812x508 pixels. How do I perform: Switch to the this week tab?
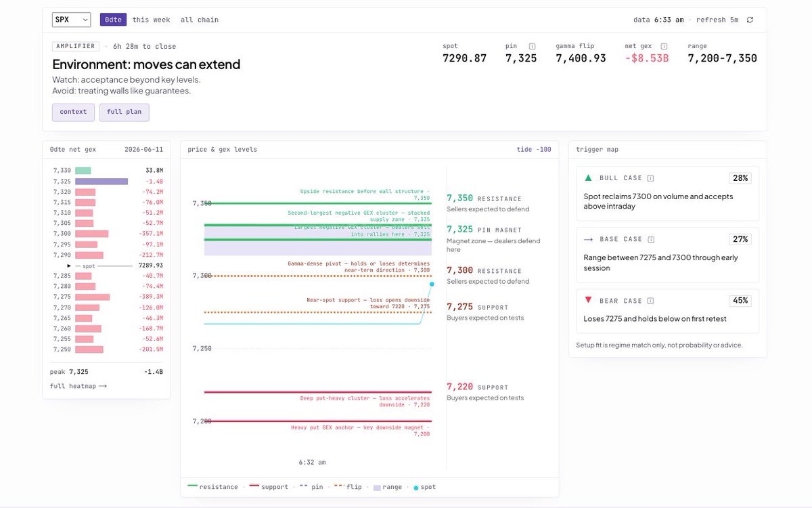(x=151, y=20)
